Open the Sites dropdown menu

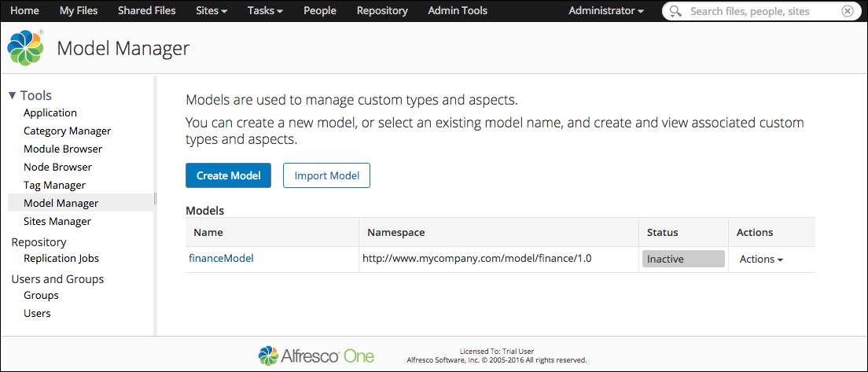(x=211, y=10)
